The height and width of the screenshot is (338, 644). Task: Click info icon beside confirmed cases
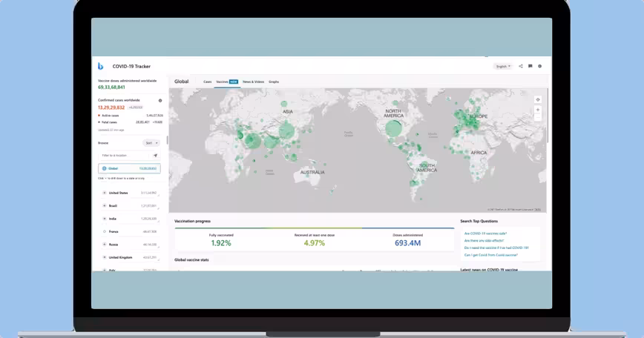pos(160,100)
